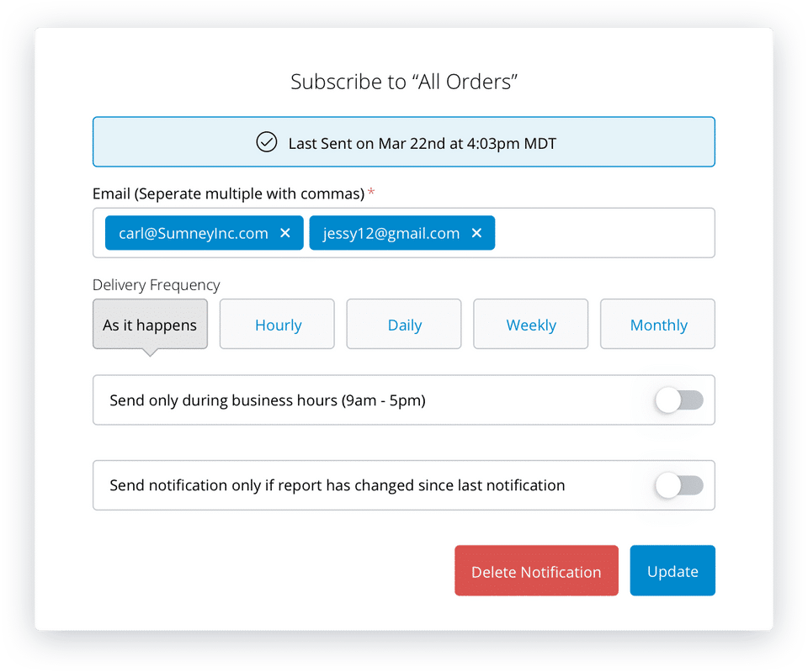Switch delivery frequency to Monthly
Screen dimensions: 808x672
click(658, 325)
